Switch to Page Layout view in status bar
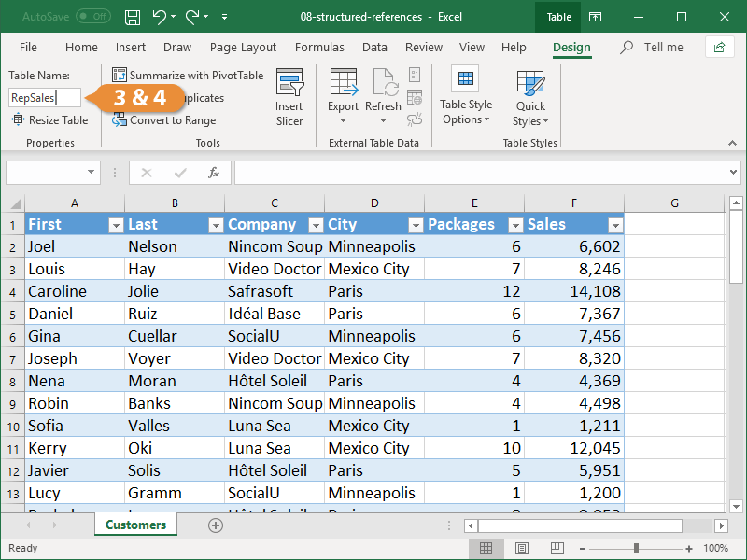Viewport: 747px width, 560px height. tap(522, 548)
